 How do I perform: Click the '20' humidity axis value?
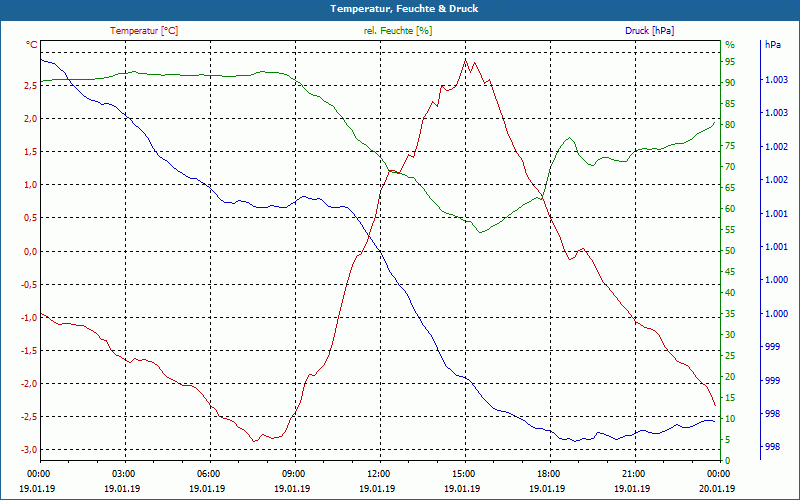730,377
